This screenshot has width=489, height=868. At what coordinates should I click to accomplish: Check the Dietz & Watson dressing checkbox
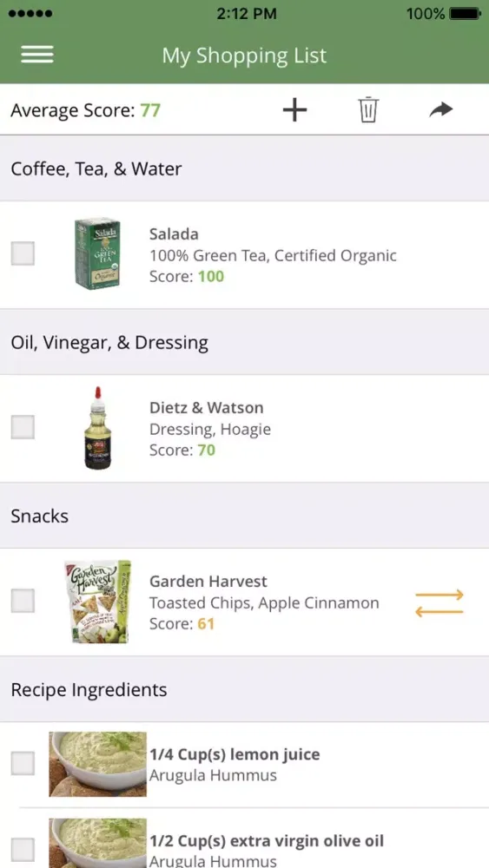tap(23, 427)
